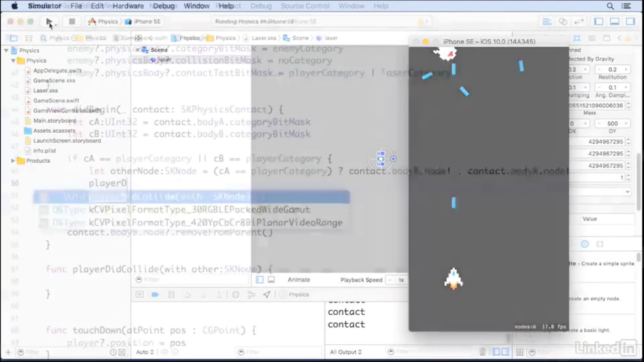644x362 pixels.
Task: Decrease playback speed with minus button
Action: tap(390, 280)
